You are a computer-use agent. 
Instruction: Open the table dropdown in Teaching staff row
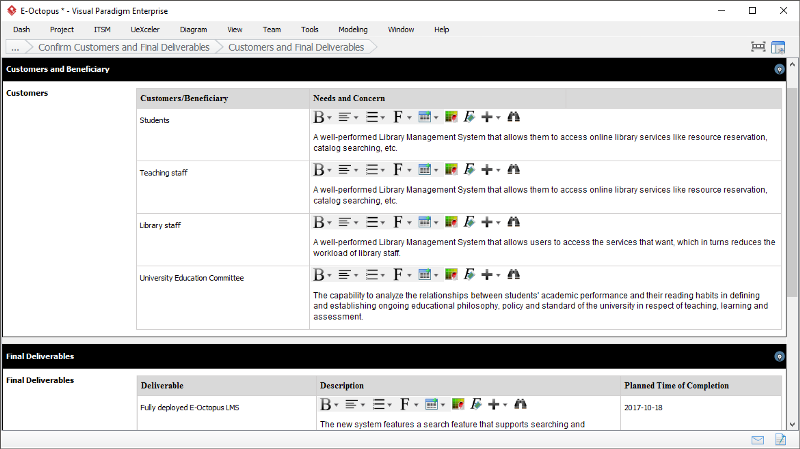click(x=428, y=170)
